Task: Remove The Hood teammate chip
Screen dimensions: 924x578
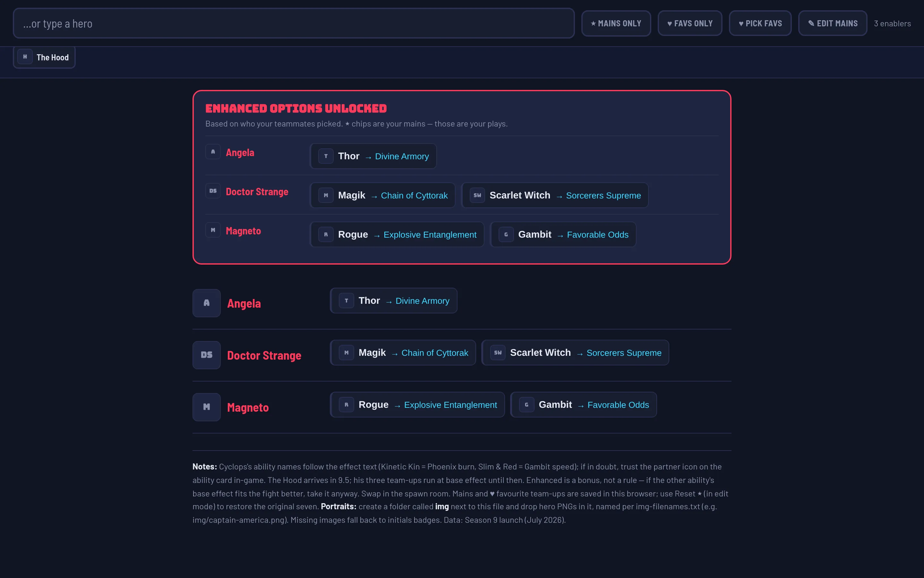Action: [44, 57]
